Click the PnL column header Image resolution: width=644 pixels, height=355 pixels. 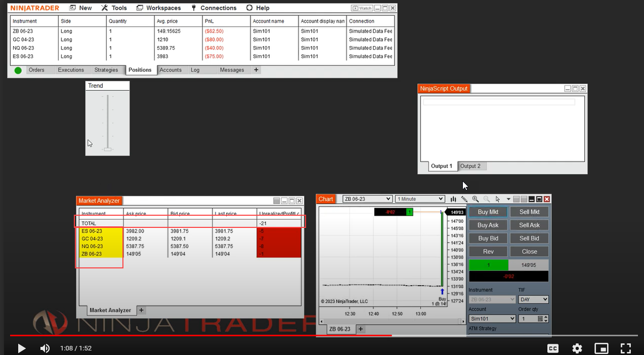[226, 21]
